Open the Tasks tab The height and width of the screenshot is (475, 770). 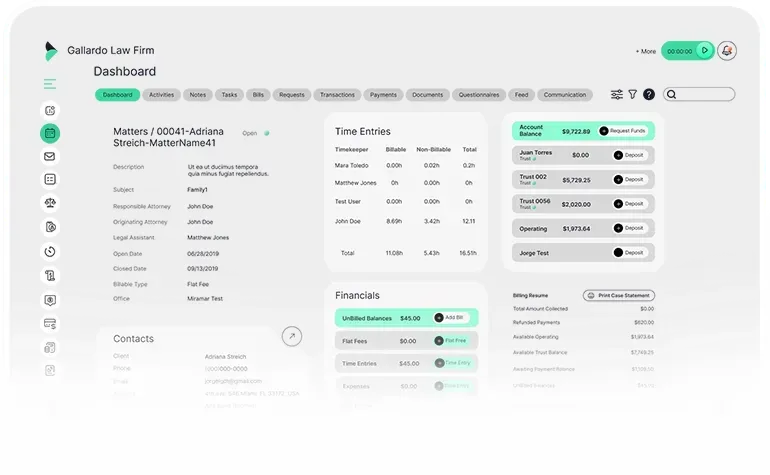(x=229, y=95)
